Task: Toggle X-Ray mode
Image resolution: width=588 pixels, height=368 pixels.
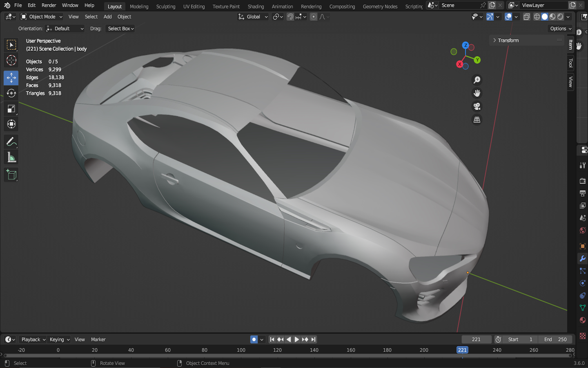Action: point(527,17)
